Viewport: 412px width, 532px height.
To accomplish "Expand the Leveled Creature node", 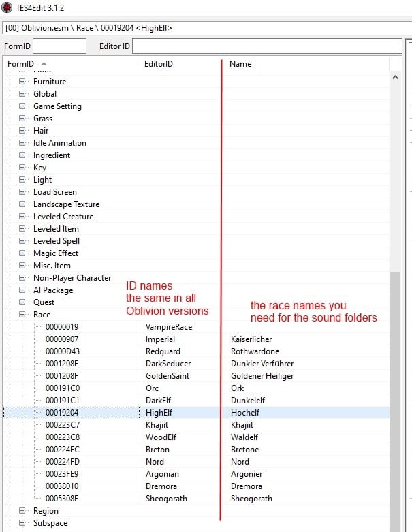I will [22, 216].
